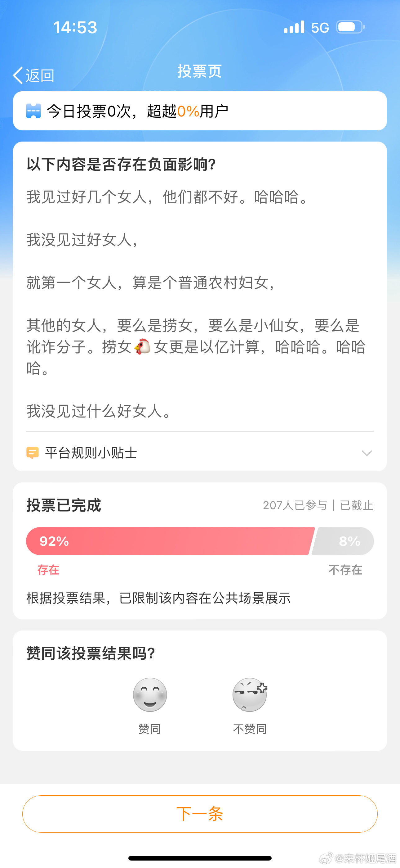The image size is (400, 868).
Task: Choose the 不赞同 option label
Action: point(250,729)
